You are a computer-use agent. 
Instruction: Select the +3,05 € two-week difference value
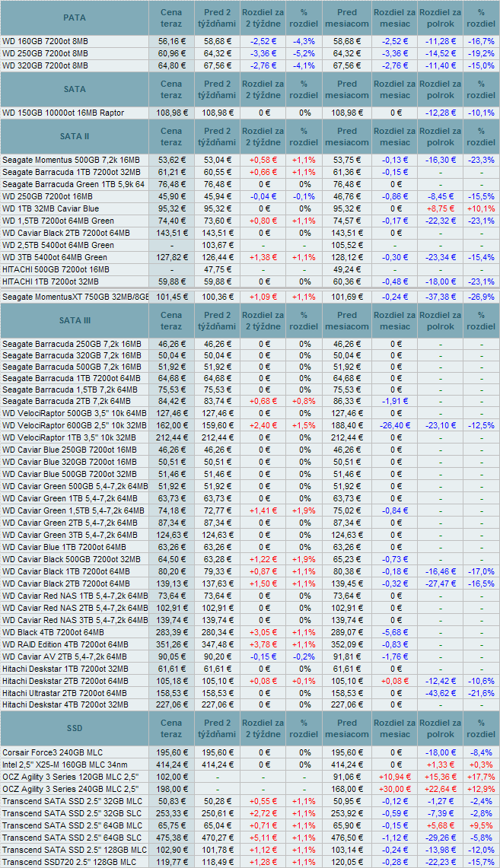click(x=263, y=632)
